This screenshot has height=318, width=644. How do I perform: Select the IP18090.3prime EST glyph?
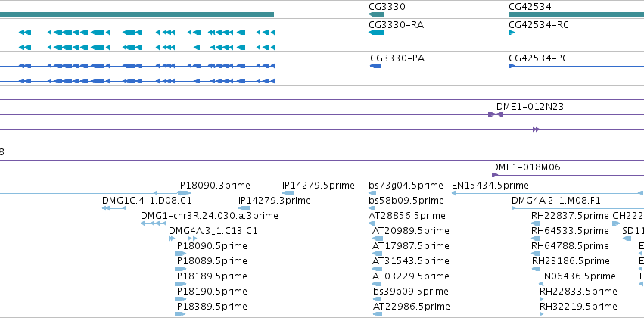[x=185, y=193]
